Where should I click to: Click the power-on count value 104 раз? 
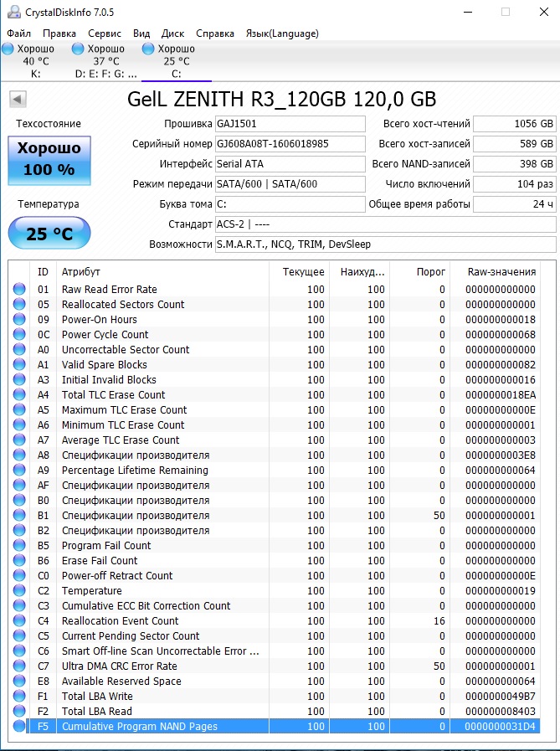515,184
